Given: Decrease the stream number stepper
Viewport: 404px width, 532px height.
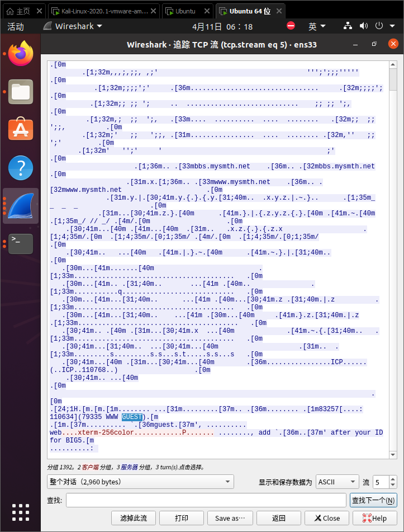Looking at the screenshot, I should tap(393, 485).
